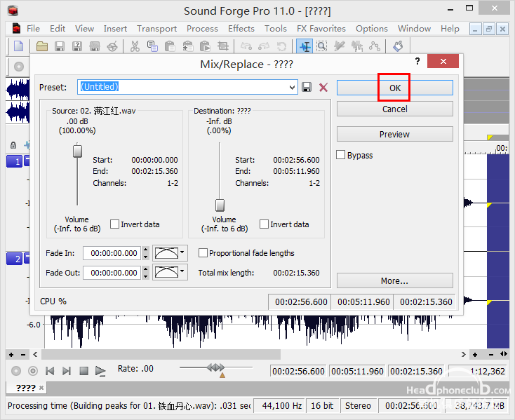Click the Copy toolbar icon

click(x=152, y=46)
